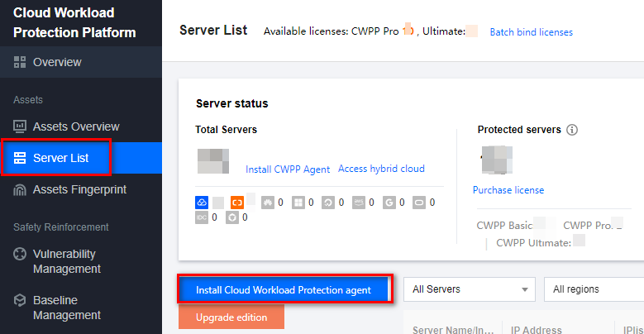Screen dimensions: 644x334
Task: Click the Assets Overview monitor icon
Action: (20, 126)
